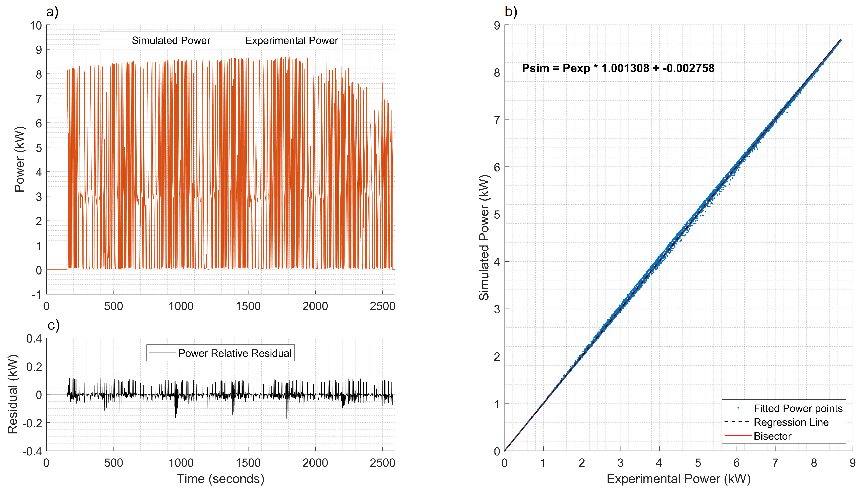This screenshot has height=491, width=868.
Task: Click the Bisector legend entry
Action: pos(773,436)
